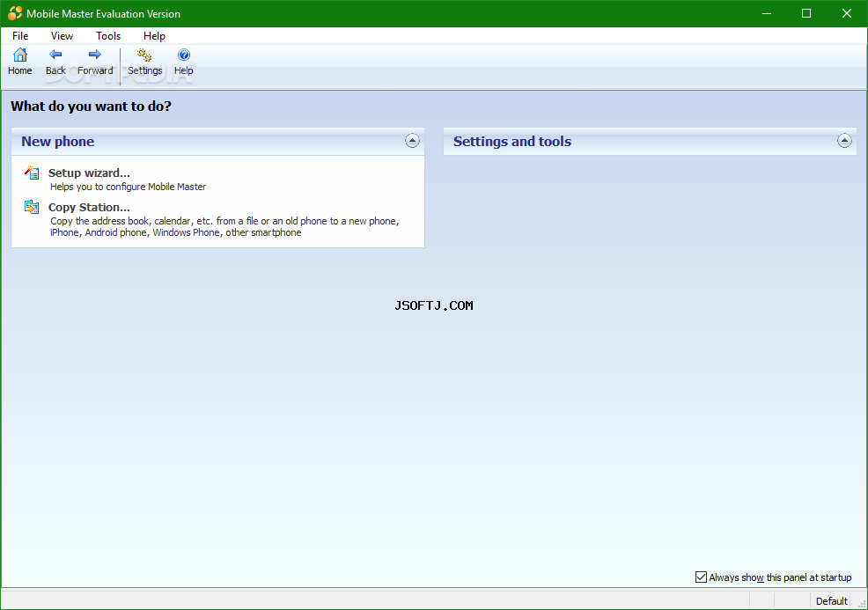The width and height of the screenshot is (868, 610).
Task: Go to the Home toolbar icon
Action: click(20, 55)
